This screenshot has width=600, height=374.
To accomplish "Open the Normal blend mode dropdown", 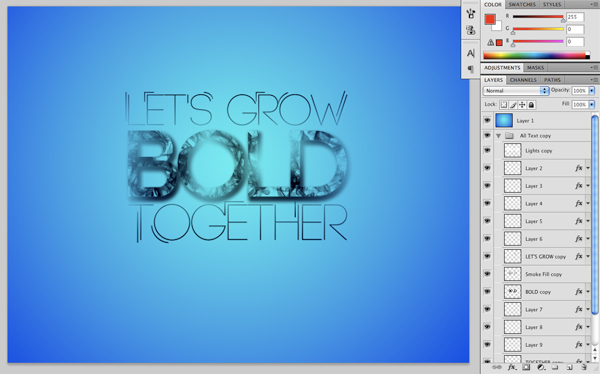I will tap(516, 91).
